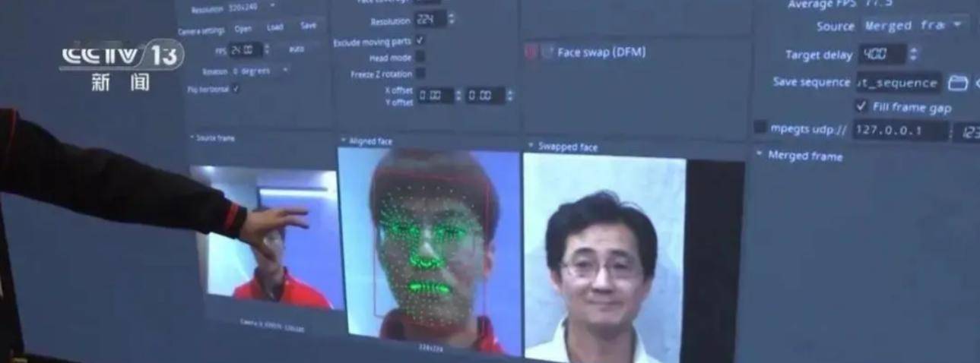Enable Freeze Z rotation checkbox
Screen dimensions: 980x363
pos(420,74)
